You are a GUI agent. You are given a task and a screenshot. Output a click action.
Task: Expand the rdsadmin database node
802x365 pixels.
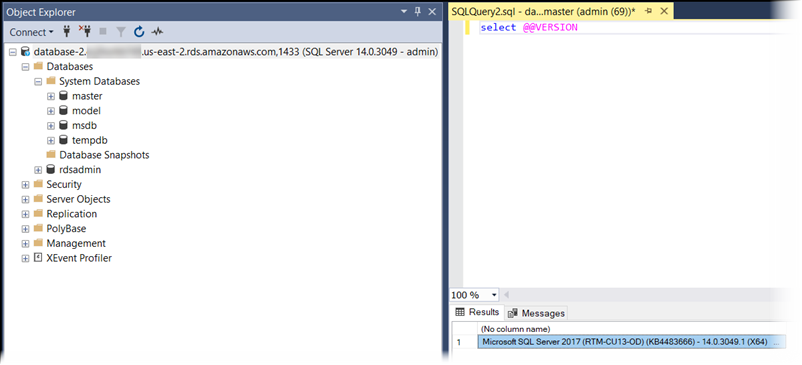point(38,170)
